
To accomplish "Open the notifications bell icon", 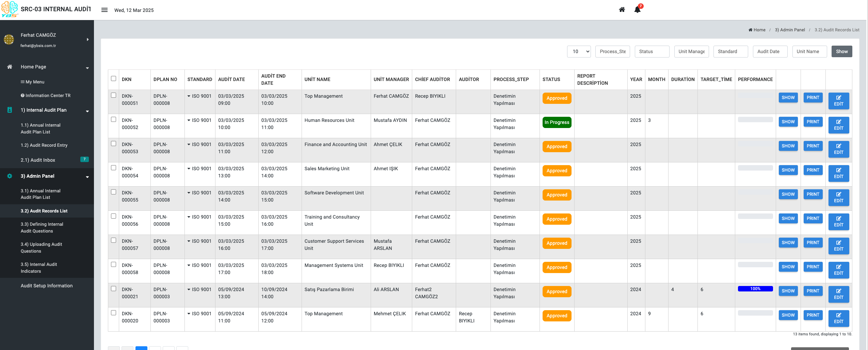I will tap(637, 10).
